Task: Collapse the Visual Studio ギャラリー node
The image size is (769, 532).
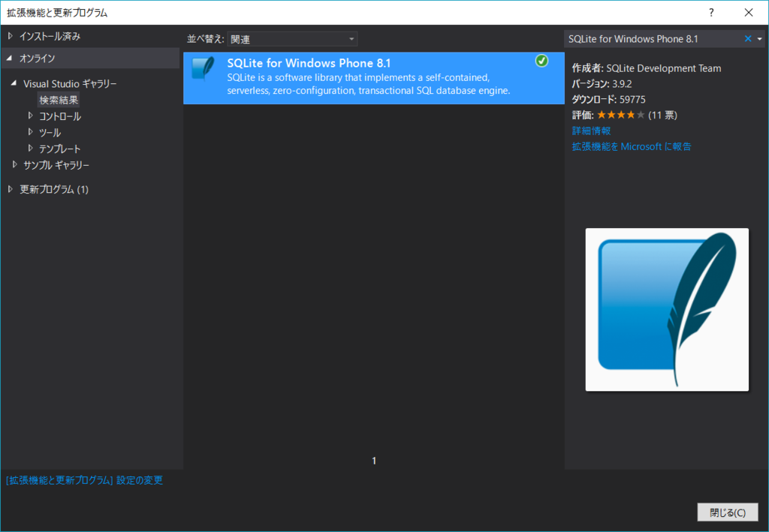Action: 14,83
